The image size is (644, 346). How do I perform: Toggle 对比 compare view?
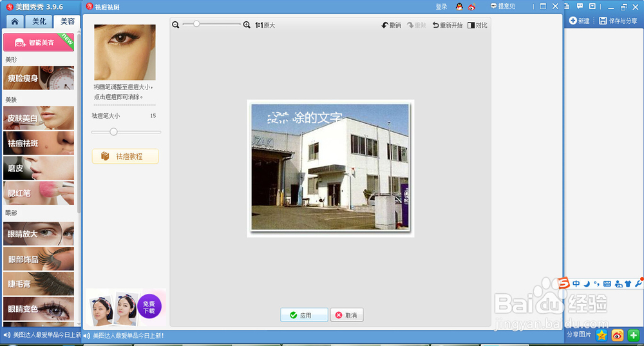(x=477, y=25)
